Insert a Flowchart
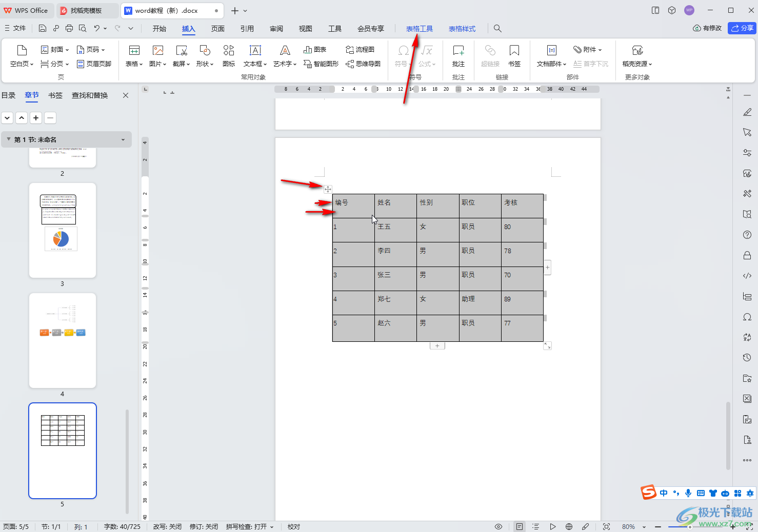This screenshot has width=758, height=532. tap(360, 50)
